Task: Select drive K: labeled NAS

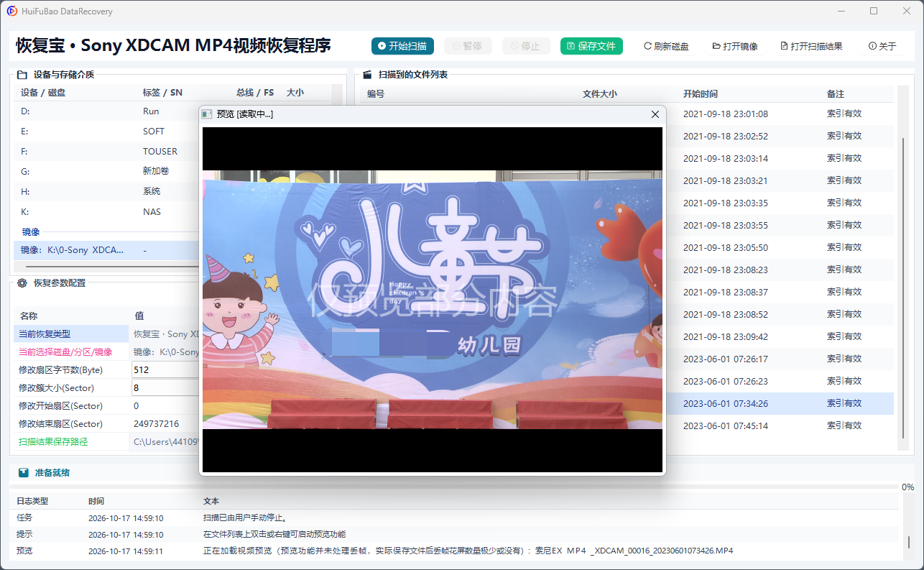Action: [105, 212]
